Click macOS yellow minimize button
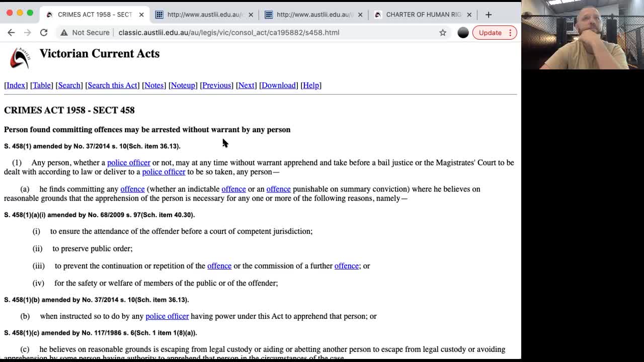Screen dimensions: 644x362 pos(20,13)
